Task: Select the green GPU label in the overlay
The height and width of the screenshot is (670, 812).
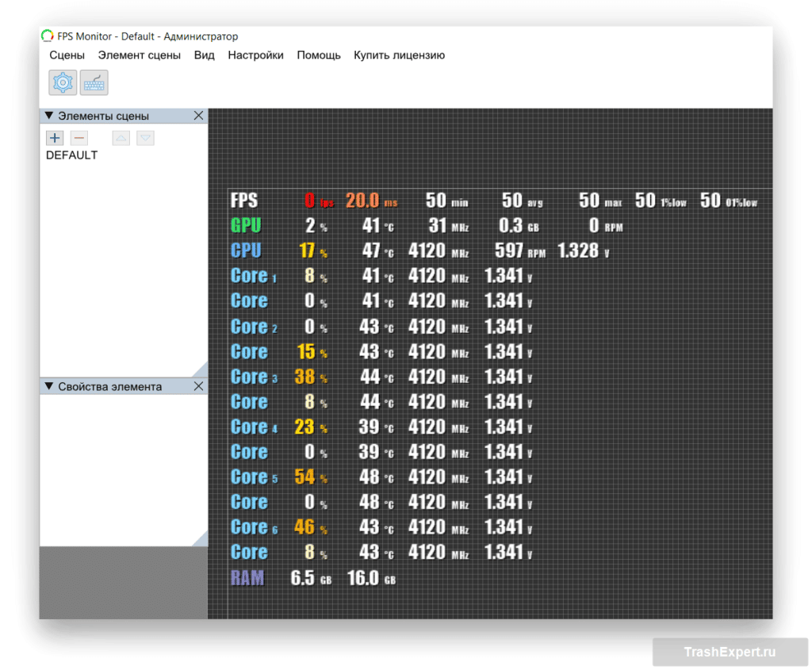Action: 246,226
